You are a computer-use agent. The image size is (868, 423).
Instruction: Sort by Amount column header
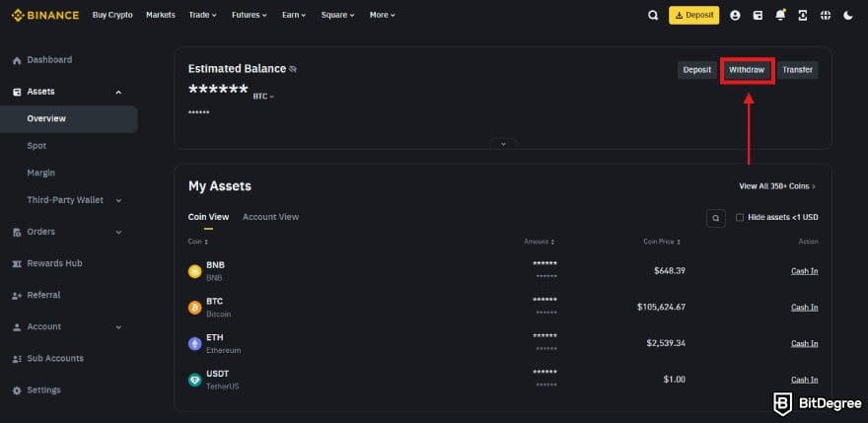540,242
